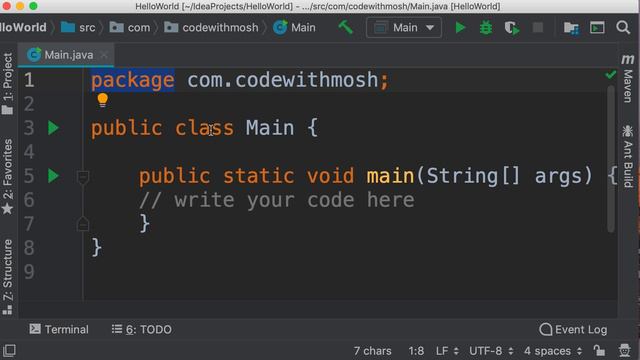The image size is (640, 360).
Task: Open the Maven tool window tab
Action: click(628, 78)
